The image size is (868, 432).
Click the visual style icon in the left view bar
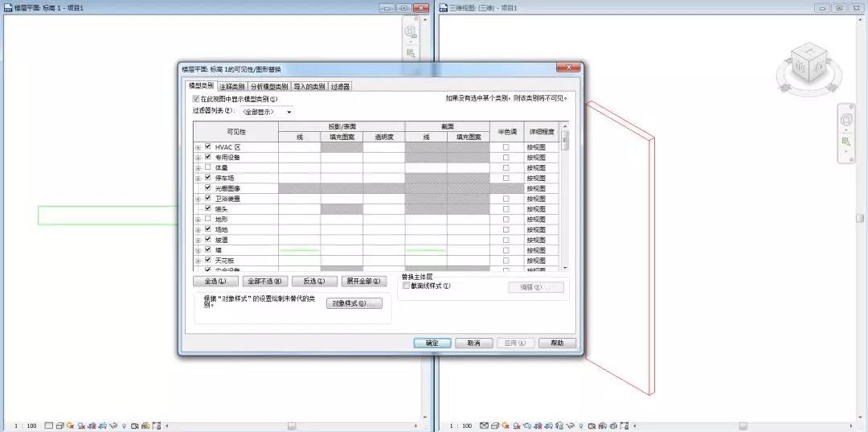tap(59, 426)
